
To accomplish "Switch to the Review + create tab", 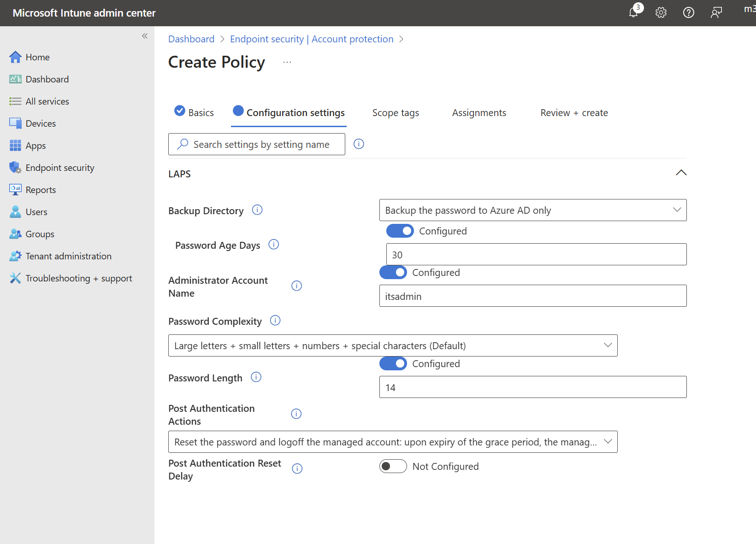I will click(x=574, y=113).
